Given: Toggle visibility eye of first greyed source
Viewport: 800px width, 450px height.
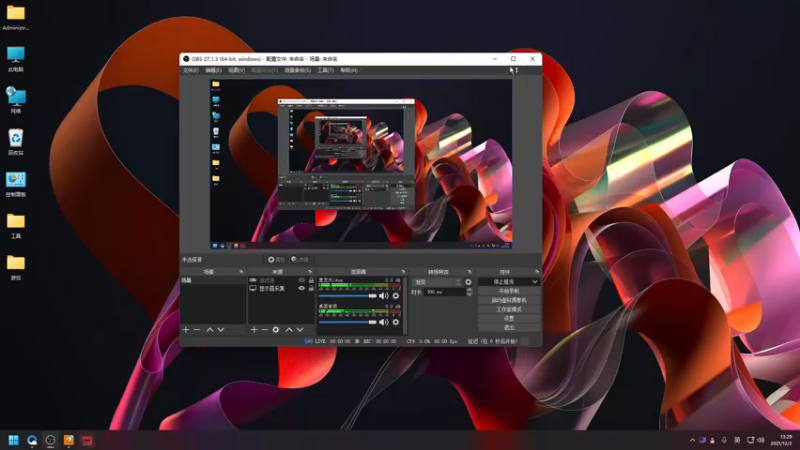Looking at the screenshot, I should 301,281.
